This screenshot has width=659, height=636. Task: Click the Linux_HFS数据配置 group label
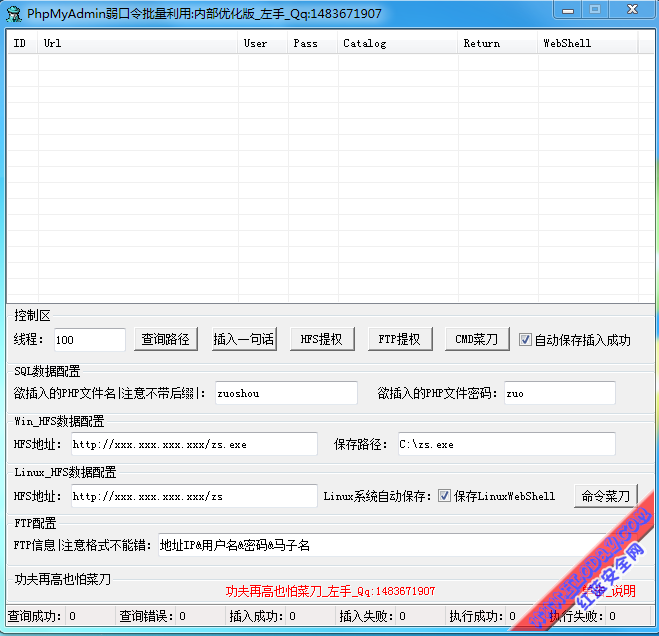pyautogui.click(x=65, y=472)
